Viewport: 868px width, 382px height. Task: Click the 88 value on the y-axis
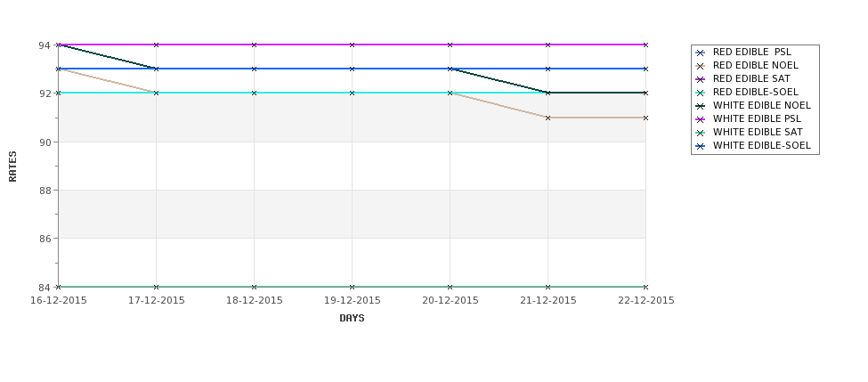[45, 191]
